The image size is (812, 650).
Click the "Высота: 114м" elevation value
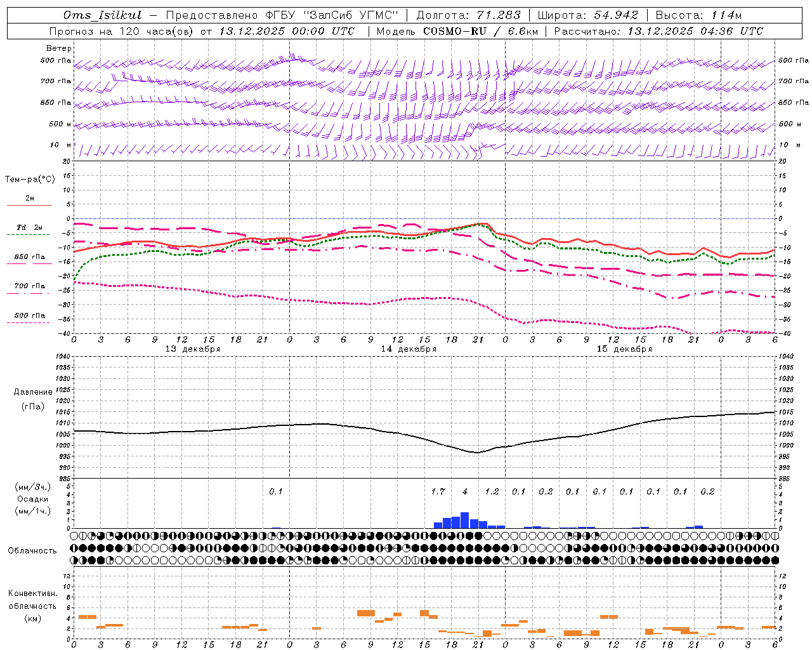coord(698,15)
